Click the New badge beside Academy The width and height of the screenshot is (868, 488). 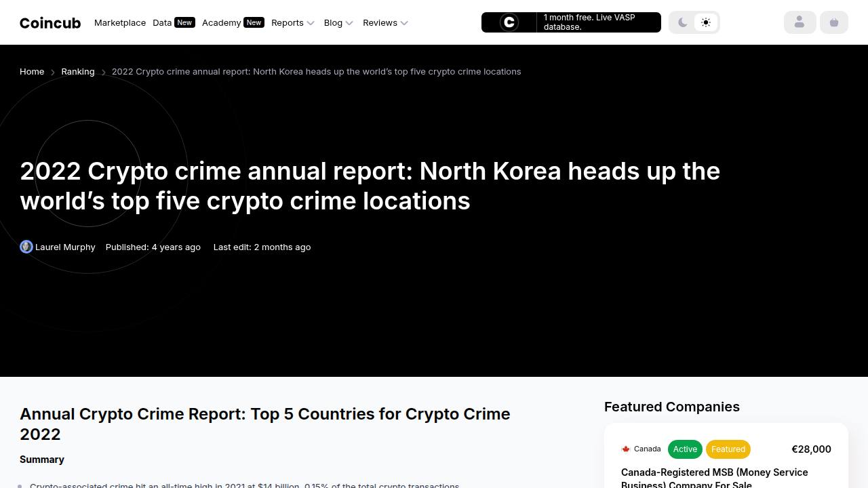tap(254, 22)
